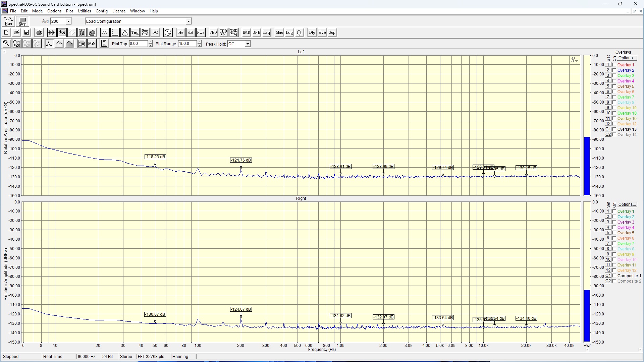644x362 pixels.
Task: Open the THD+N measurement utility
Action: click(x=223, y=33)
